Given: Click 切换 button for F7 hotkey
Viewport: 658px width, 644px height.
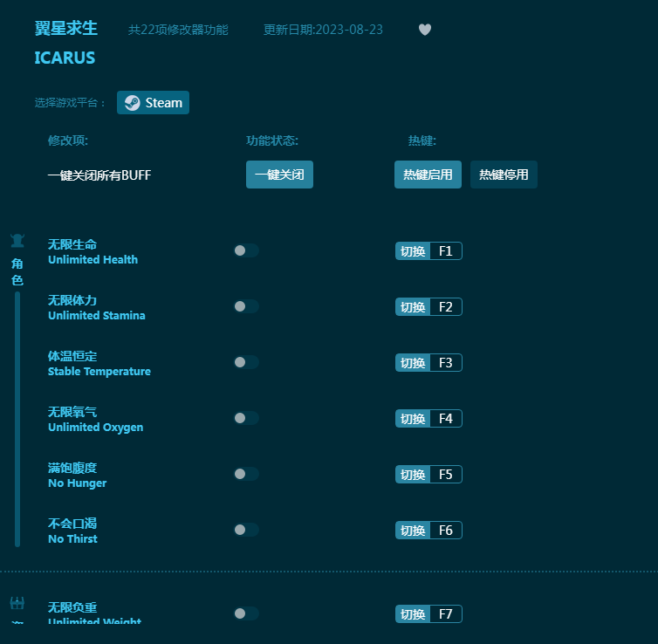Looking at the screenshot, I should (x=413, y=613).
